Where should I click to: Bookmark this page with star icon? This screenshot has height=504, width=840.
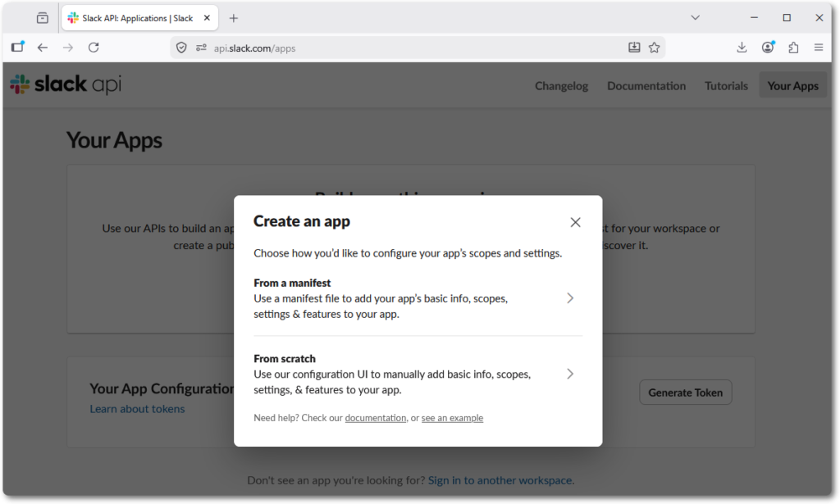(x=654, y=48)
